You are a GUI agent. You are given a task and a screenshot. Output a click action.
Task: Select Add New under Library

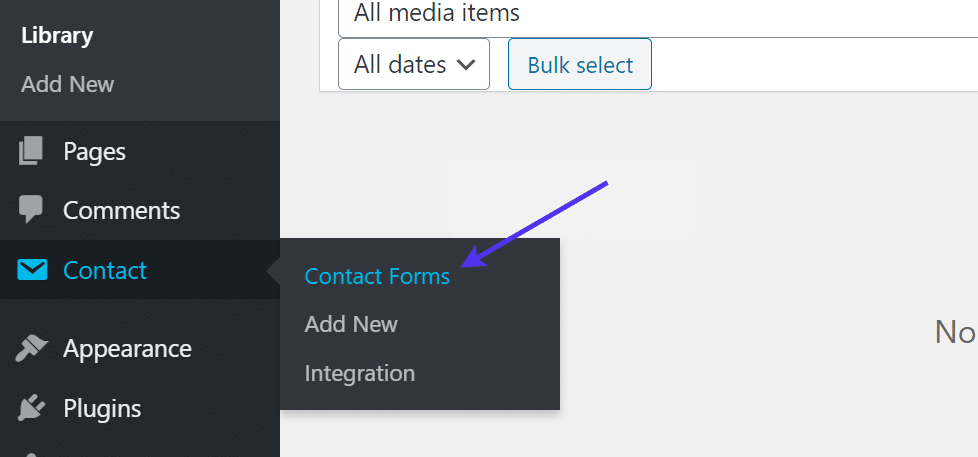coord(68,84)
